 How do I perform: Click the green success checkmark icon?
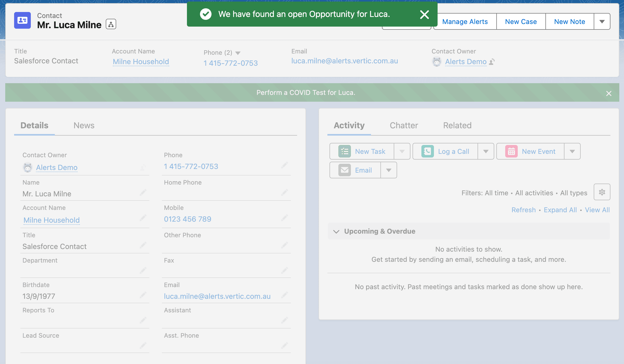click(x=206, y=14)
